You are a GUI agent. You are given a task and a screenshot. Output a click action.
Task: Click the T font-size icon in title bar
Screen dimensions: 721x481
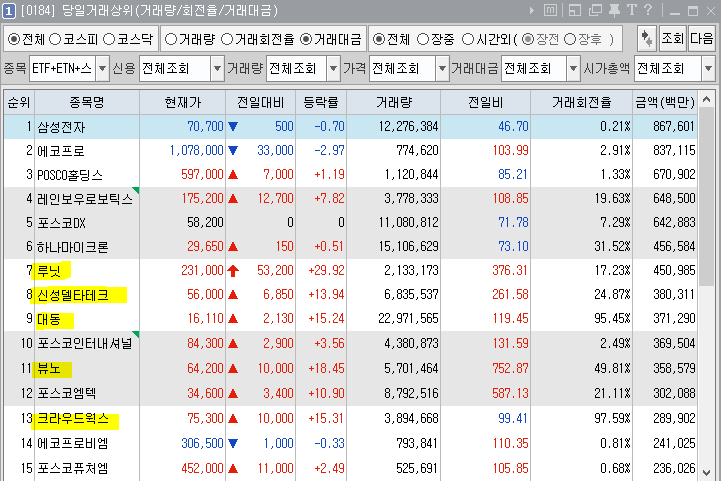(632, 10)
